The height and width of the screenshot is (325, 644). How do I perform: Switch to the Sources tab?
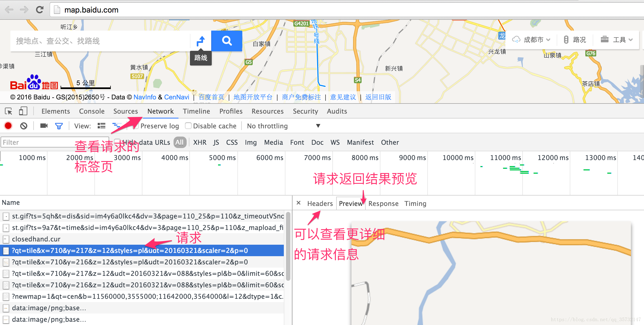126,111
